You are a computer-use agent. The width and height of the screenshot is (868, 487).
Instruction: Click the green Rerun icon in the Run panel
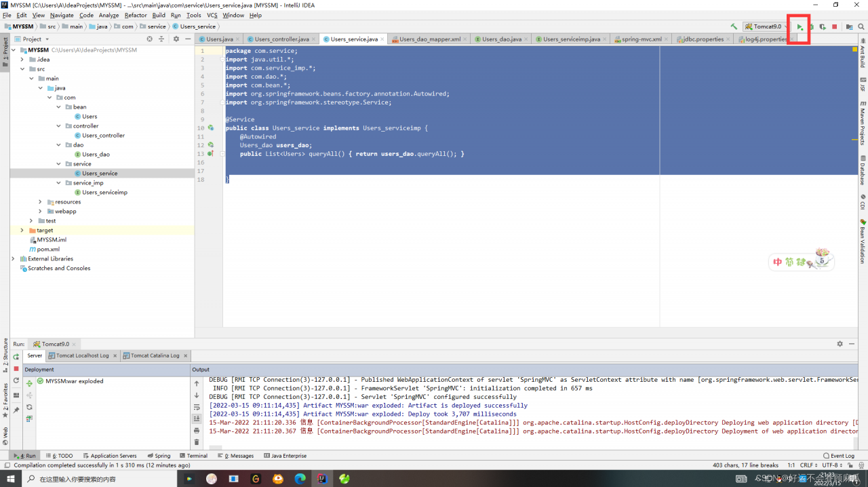pos(16,356)
